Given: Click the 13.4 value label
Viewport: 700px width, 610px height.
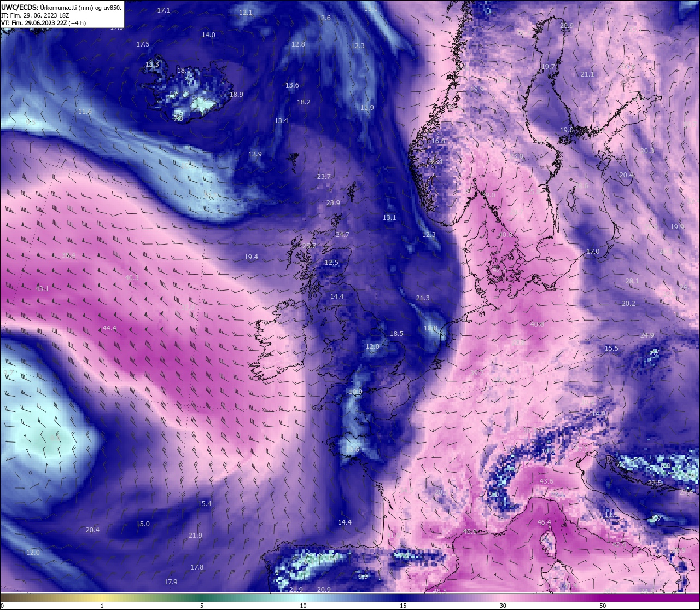Looking at the screenshot, I should (281, 121).
